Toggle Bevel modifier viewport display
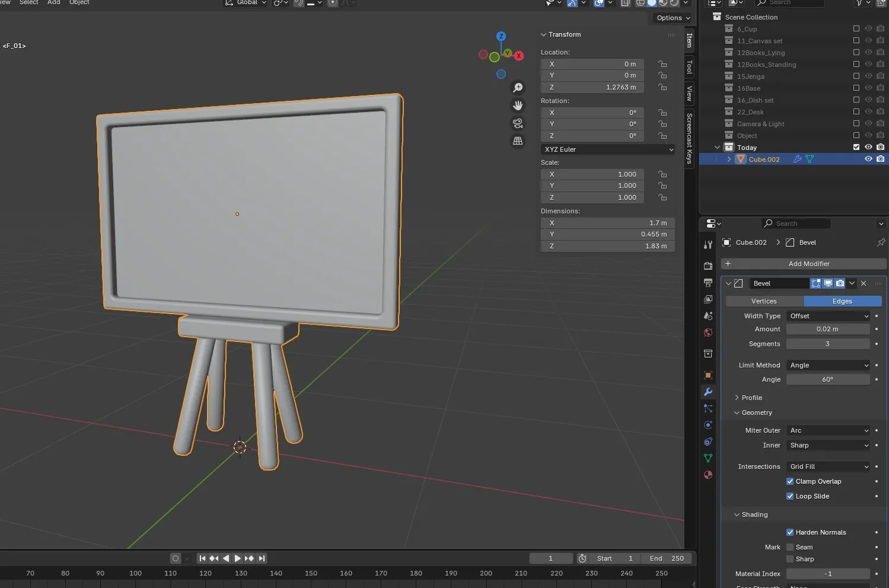The width and height of the screenshot is (889, 588). 828,283
